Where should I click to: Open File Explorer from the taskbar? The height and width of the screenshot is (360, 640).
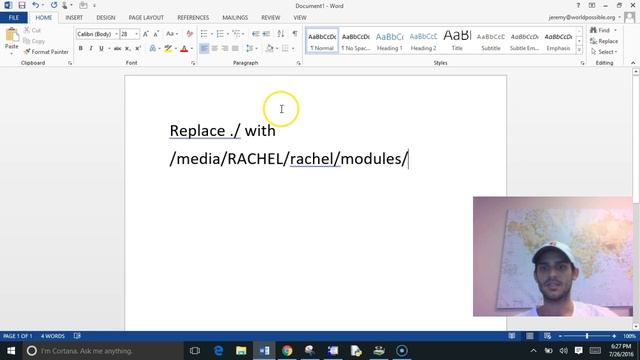(241, 351)
